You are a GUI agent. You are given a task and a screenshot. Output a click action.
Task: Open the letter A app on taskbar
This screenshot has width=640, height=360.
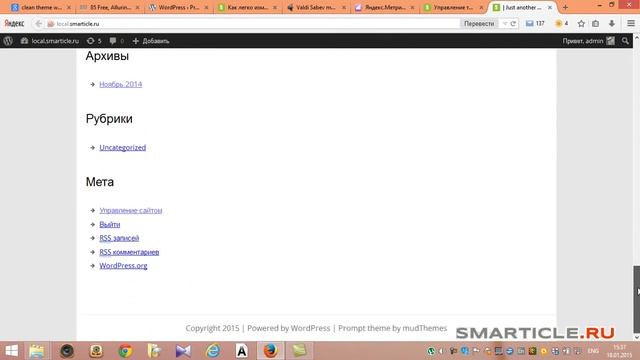[x=242, y=351]
